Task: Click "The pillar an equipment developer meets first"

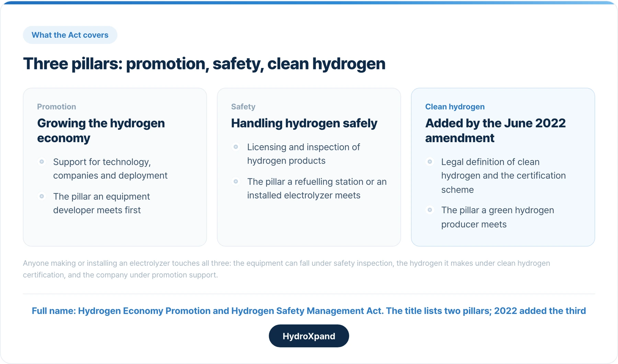Action: [102, 203]
